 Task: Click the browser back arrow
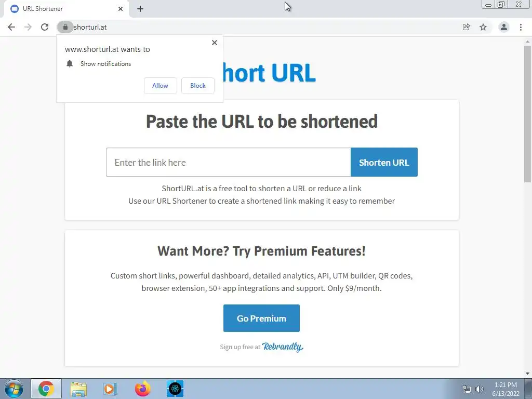[x=11, y=27]
